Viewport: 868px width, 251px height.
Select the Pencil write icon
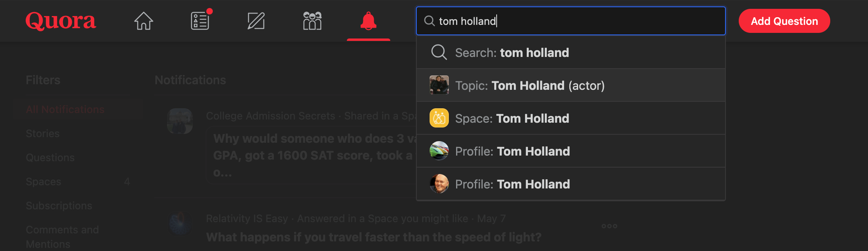click(256, 21)
